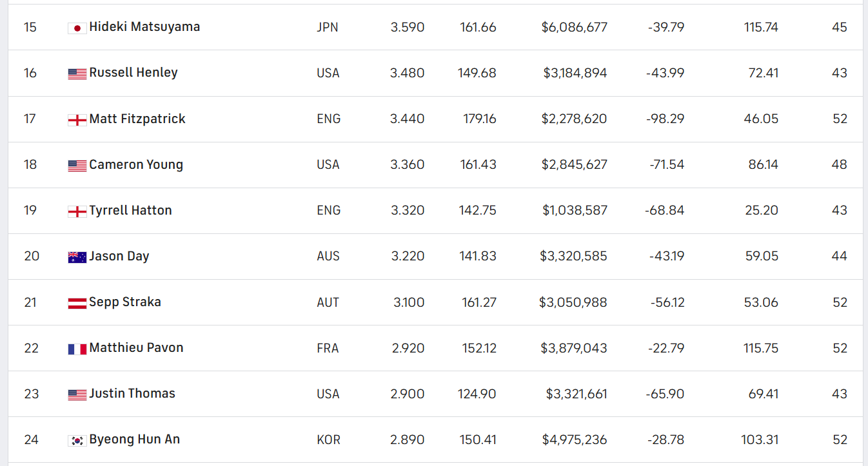Open Hideki Matsuyama's player profile
This screenshot has height=466, width=868.
(144, 27)
